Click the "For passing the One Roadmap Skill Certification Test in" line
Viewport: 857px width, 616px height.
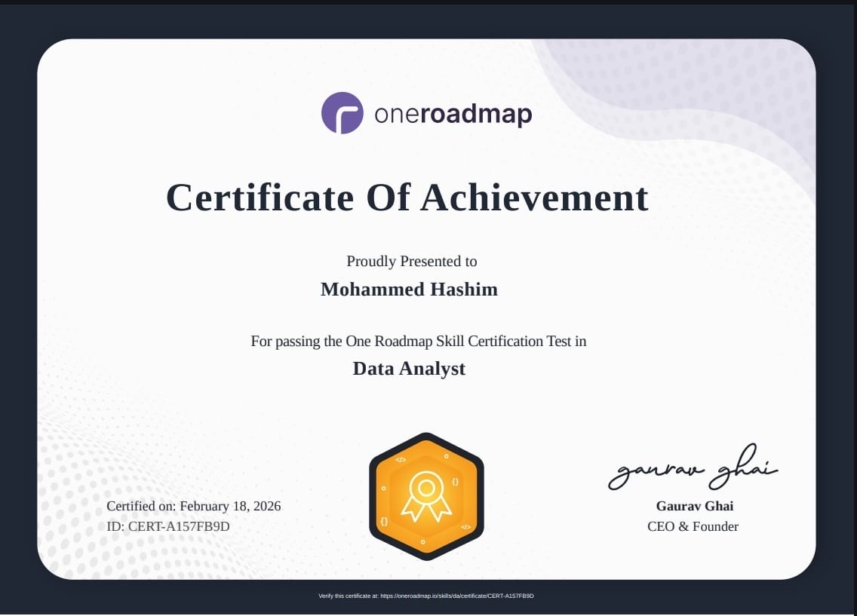tap(418, 341)
